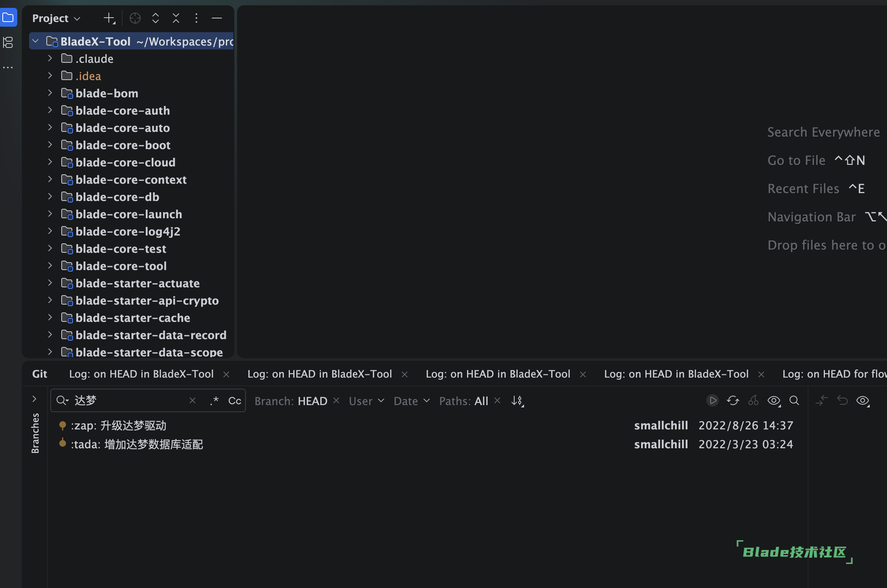The height and width of the screenshot is (588, 887).
Task: Toggle View Options eye icon in log toolbar
Action: click(774, 401)
